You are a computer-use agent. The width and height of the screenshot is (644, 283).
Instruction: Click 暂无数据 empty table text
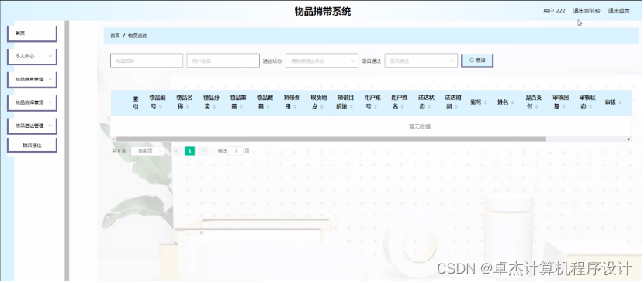[420, 126]
